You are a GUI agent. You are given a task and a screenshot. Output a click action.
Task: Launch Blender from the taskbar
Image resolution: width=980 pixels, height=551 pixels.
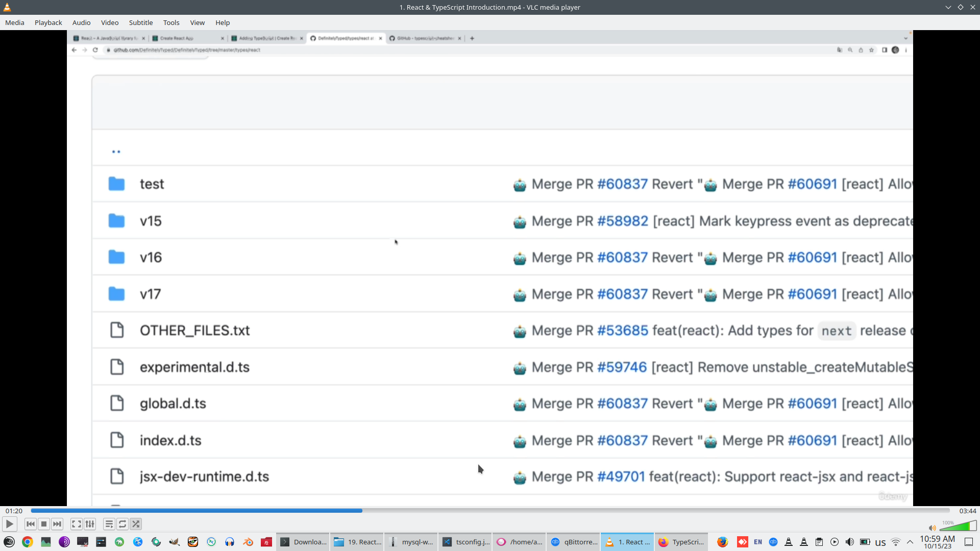(248, 542)
